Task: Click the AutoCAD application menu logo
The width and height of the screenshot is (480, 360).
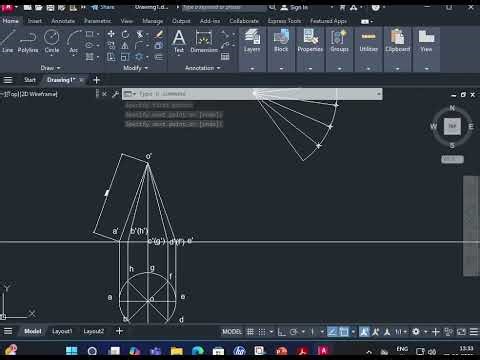Action: pos(7,7)
